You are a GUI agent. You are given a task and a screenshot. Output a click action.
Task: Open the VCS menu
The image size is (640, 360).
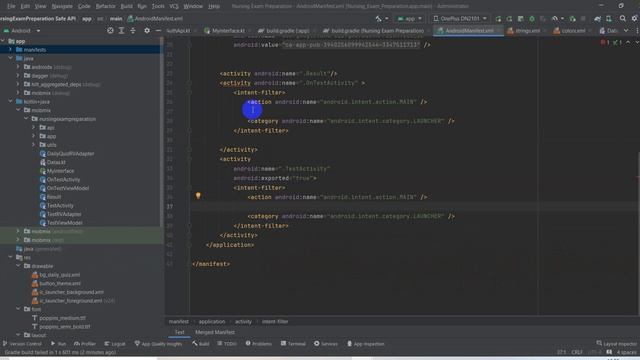[174, 6]
